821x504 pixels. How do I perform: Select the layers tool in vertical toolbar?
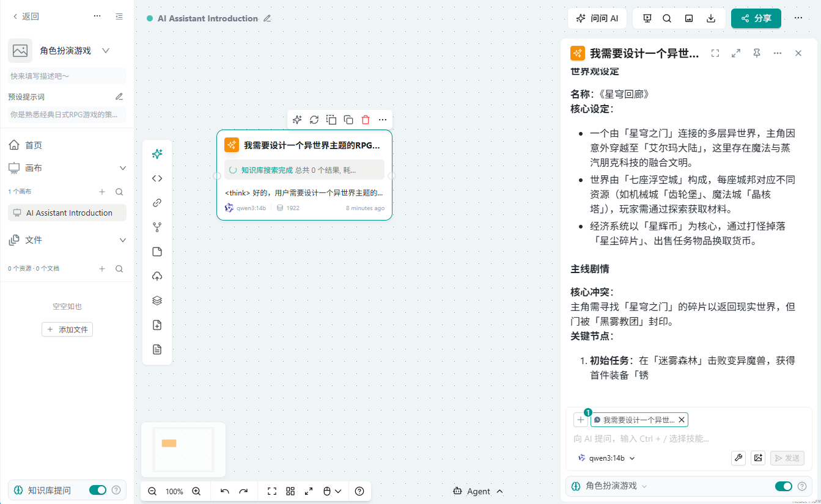click(x=157, y=301)
